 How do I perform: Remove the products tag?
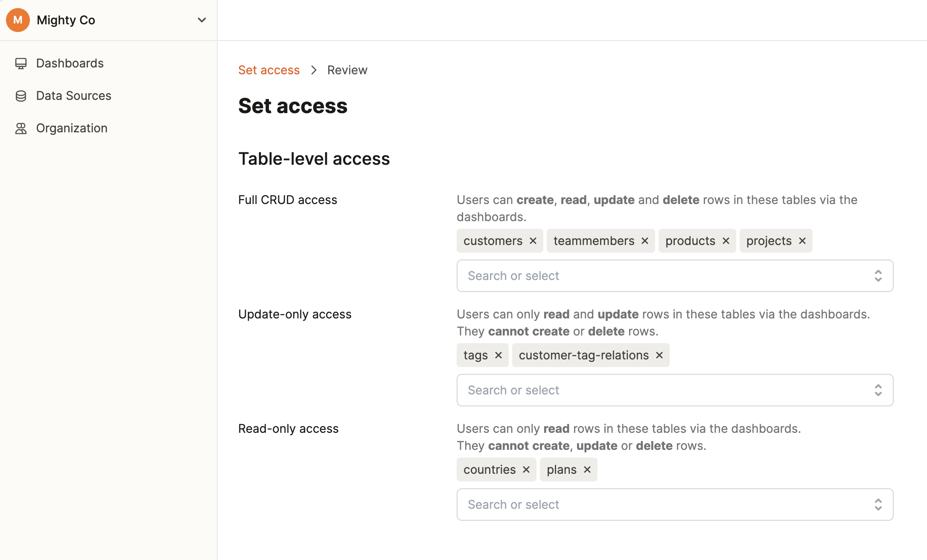(726, 241)
